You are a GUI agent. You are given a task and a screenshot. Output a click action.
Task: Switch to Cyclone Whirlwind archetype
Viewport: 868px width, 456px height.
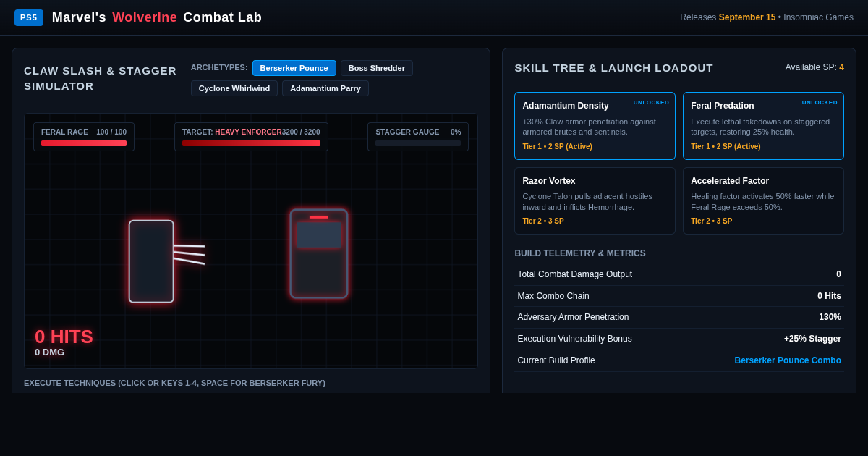(x=234, y=88)
